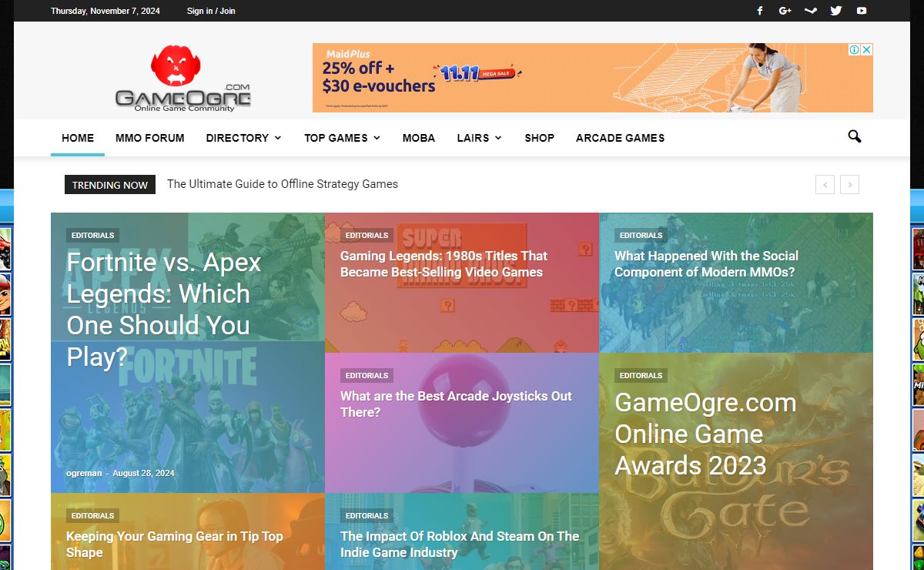Click EDITORIALS tag on Arcade Joysticks article
The width and height of the screenshot is (924, 570).
pos(367,376)
